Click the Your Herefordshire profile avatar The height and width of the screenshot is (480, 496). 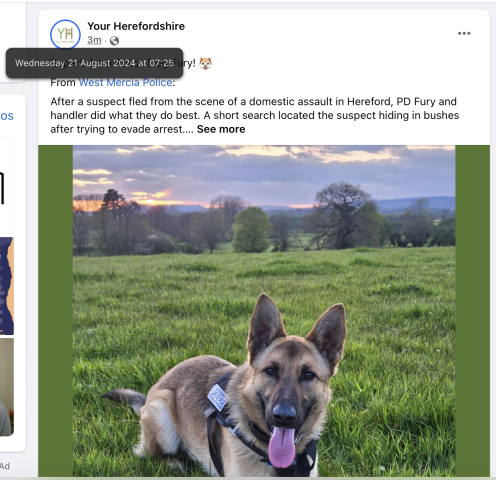65,34
